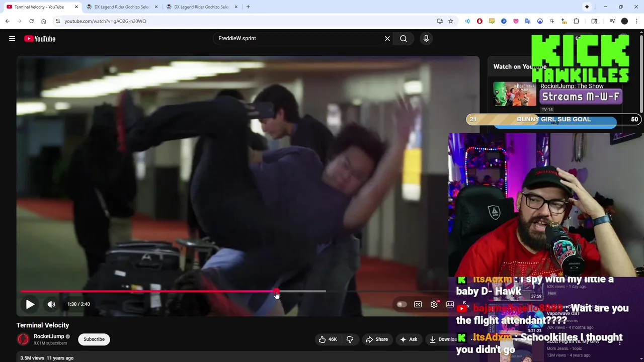Reload the page
Viewport: 644px width, 362px height.
(x=31, y=21)
